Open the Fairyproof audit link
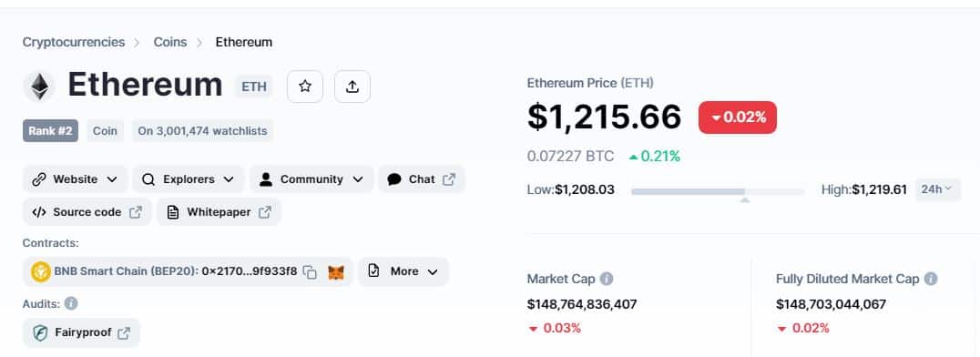The width and height of the screenshot is (980, 357). coord(81,332)
